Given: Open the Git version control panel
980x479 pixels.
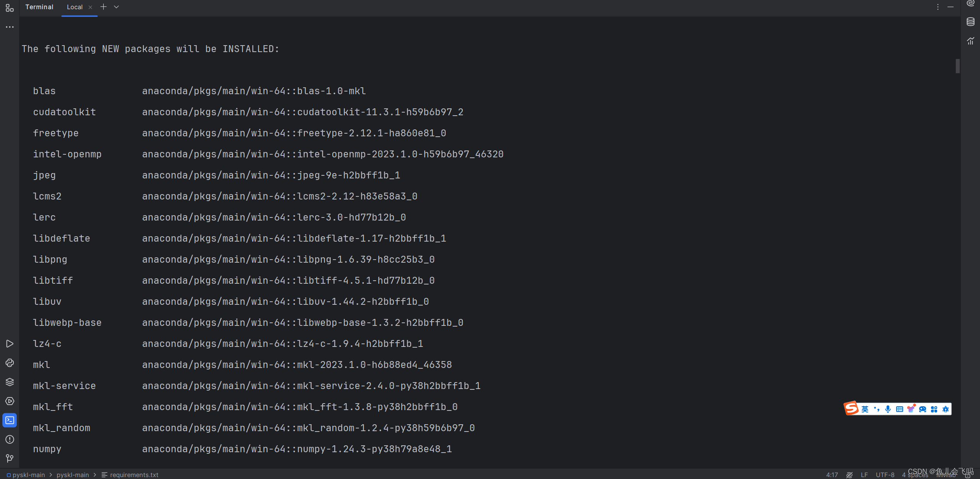Looking at the screenshot, I should pyautogui.click(x=10, y=458).
